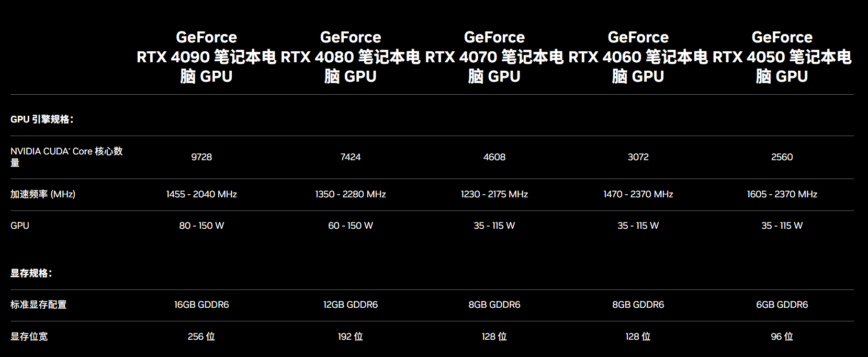Select the NVIDIA CUDA Core 核心数量 row label
This screenshot has height=357, width=868.
coord(66,157)
